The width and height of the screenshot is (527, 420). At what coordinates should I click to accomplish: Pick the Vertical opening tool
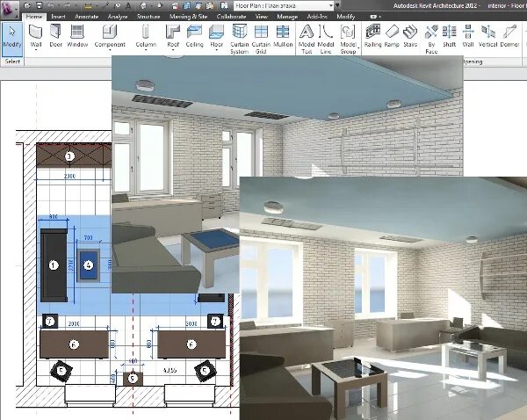[487, 36]
